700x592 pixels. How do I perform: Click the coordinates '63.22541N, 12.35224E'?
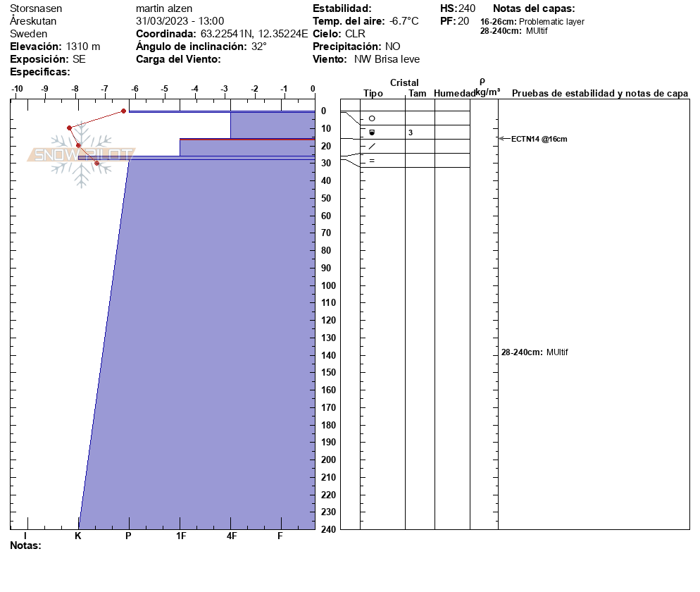tap(254, 34)
